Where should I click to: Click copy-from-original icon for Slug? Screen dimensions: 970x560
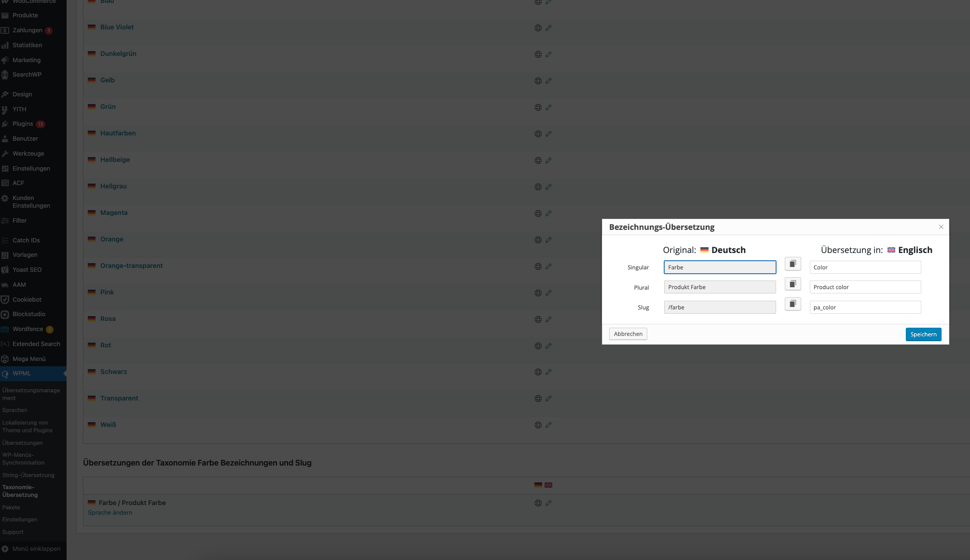click(792, 304)
